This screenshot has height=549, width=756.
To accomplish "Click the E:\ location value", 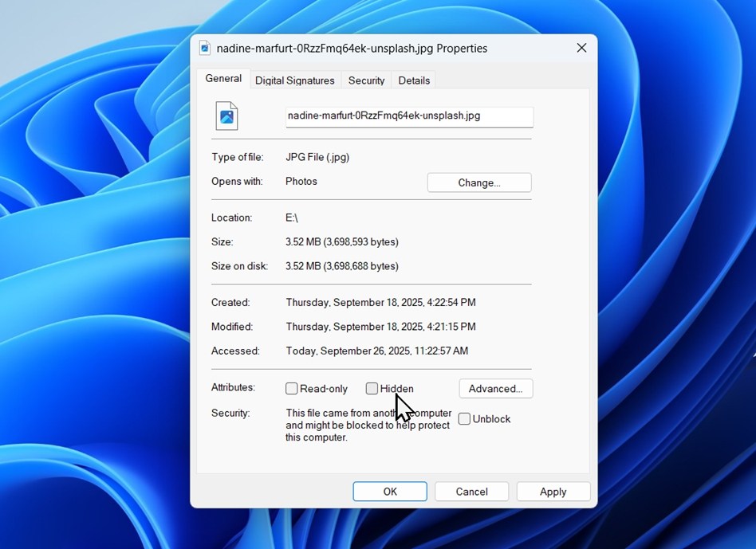I will (x=292, y=218).
